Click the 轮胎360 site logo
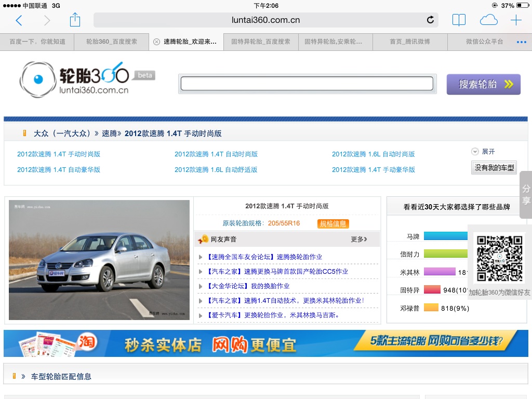 (x=86, y=79)
